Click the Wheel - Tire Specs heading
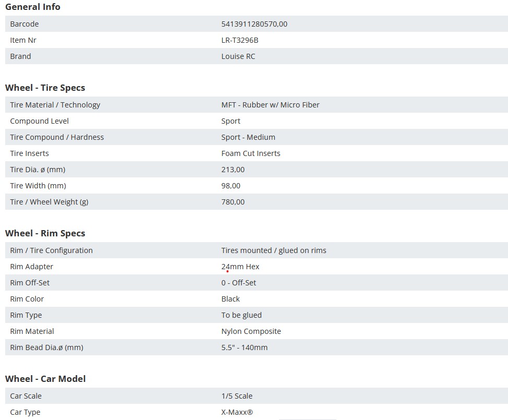This screenshot has width=508, height=420. pyautogui.click(x=45, y=88)
